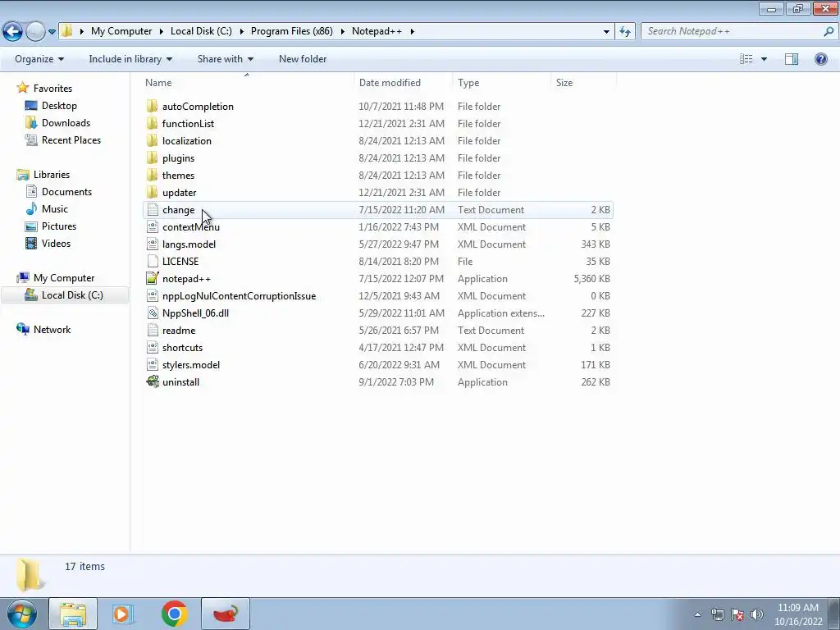This screenshot has width=840, height=630.
Task: Select the LICENSE file icon
Action: (153, 262)
